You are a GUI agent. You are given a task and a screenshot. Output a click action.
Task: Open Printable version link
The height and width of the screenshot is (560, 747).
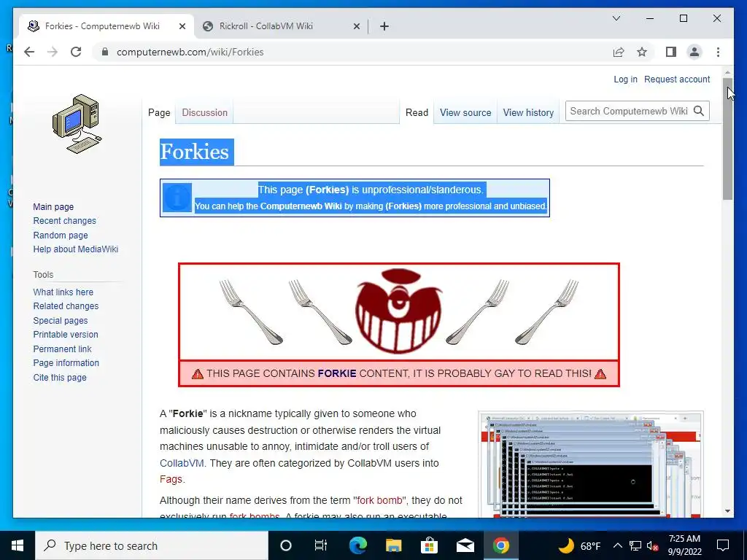point(65,334)
